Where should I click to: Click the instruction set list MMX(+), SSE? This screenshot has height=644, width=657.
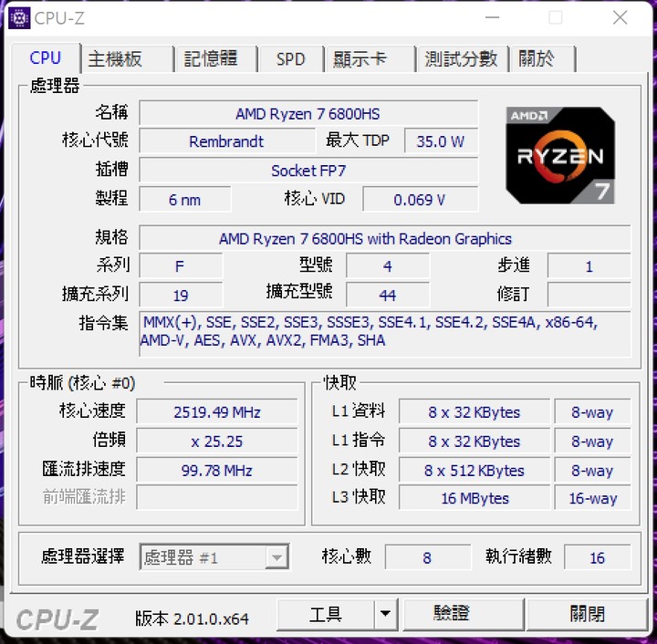point(385,334)
